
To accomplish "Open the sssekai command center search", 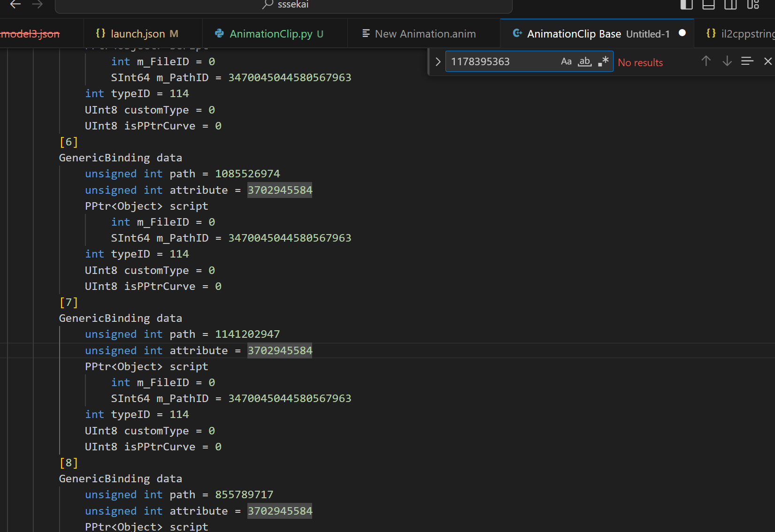I will 284,5.
